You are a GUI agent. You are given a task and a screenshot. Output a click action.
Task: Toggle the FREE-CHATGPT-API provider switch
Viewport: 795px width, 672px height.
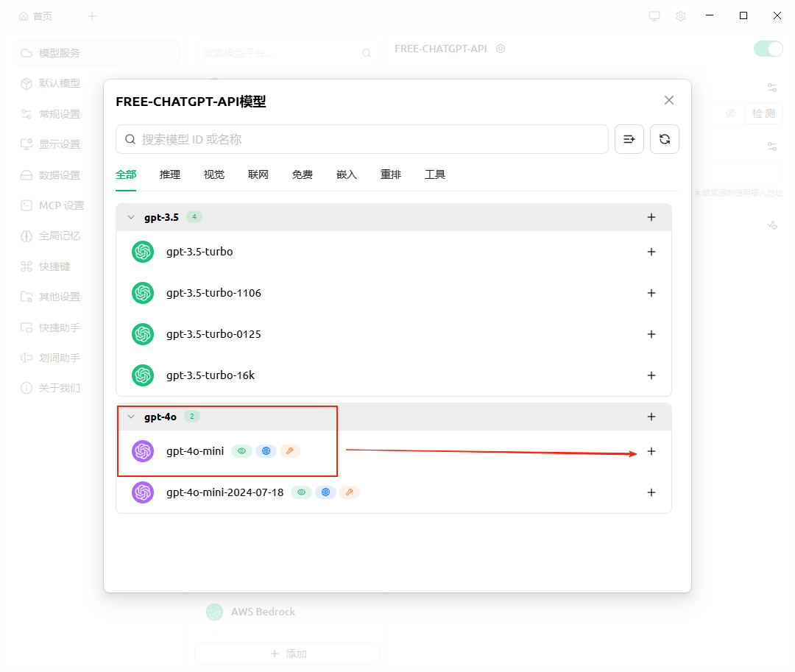click(x=768, y=49)
